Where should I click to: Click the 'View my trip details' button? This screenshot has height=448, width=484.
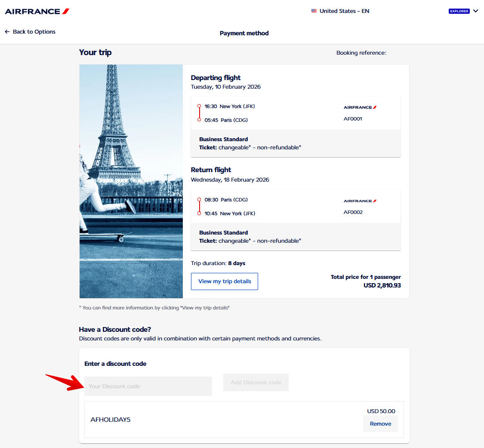pos(224,281)
